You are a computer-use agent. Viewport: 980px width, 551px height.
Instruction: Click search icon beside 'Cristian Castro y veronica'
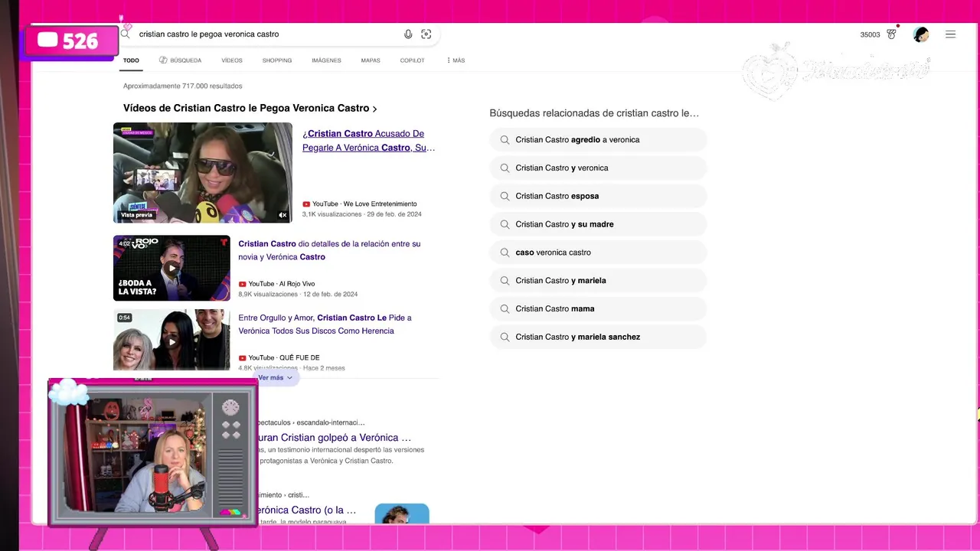[x=505, y=168]
